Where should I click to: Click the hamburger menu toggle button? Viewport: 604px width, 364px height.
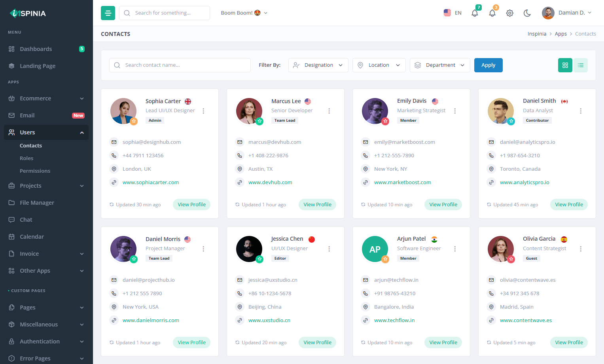(108, 13)
